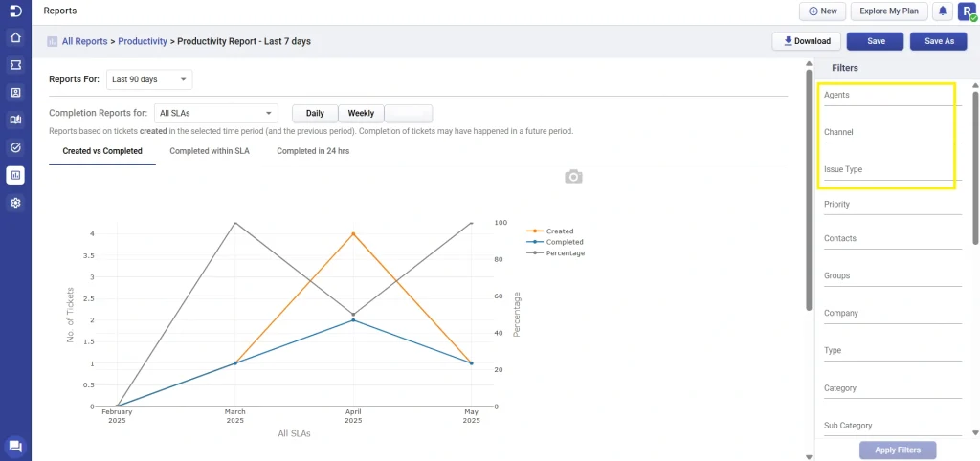Open the Last 90 days dropdown
This screenshot has width=980, height=461.
pos(149,80)
